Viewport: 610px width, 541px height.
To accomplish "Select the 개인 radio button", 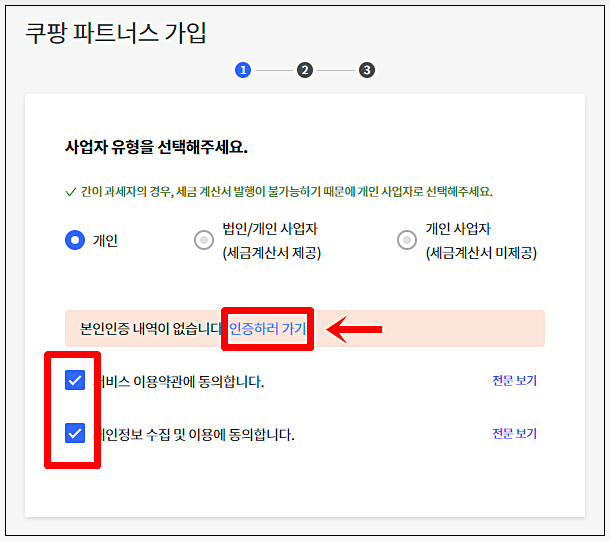I will pyautogui.click(x=75, y=240).
